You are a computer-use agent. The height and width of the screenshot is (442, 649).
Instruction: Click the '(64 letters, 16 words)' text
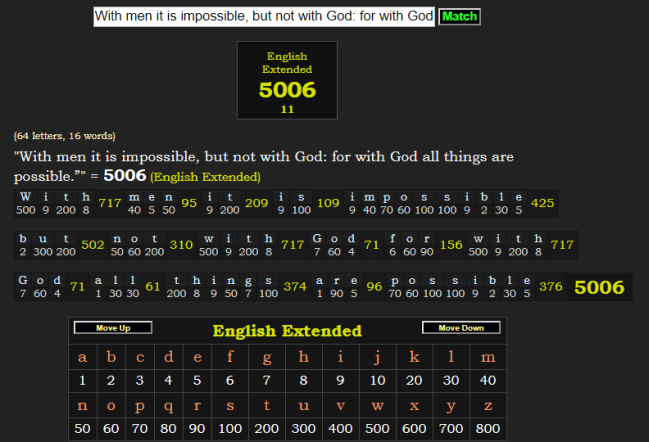[x=65, y=136]
